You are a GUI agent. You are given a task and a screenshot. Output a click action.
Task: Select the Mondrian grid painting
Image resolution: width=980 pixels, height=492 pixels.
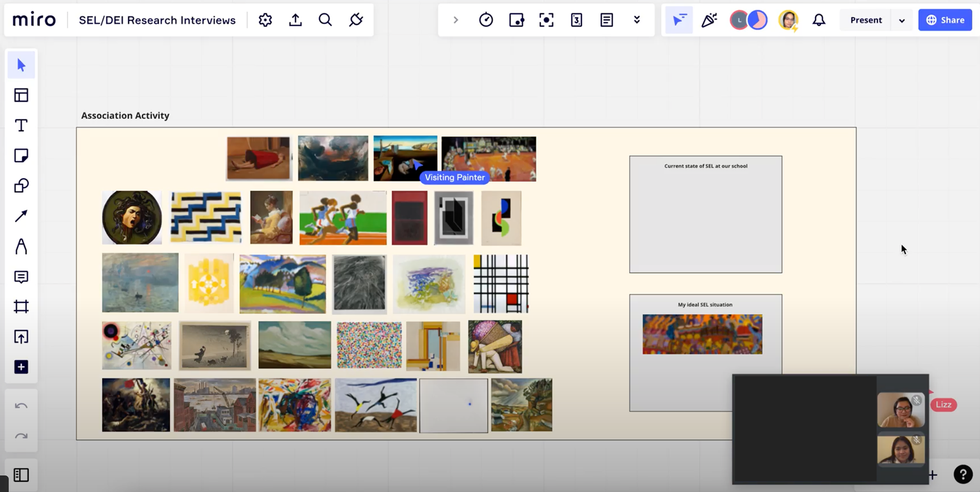click(x=501, y=284)
